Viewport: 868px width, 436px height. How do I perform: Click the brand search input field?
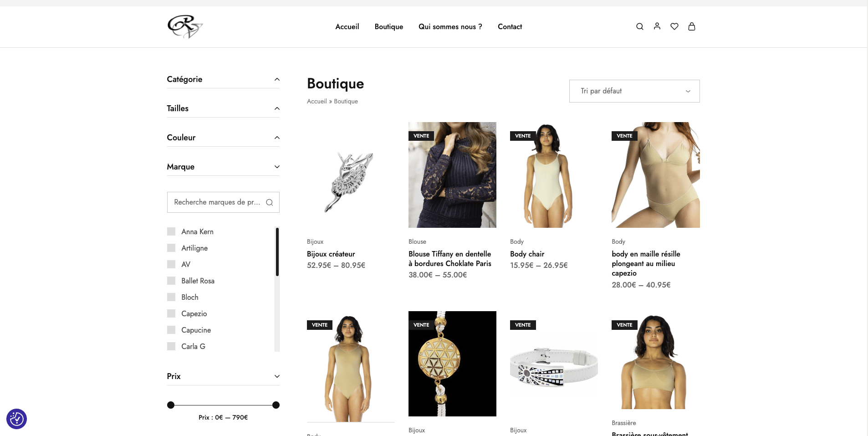click(216, 202)
